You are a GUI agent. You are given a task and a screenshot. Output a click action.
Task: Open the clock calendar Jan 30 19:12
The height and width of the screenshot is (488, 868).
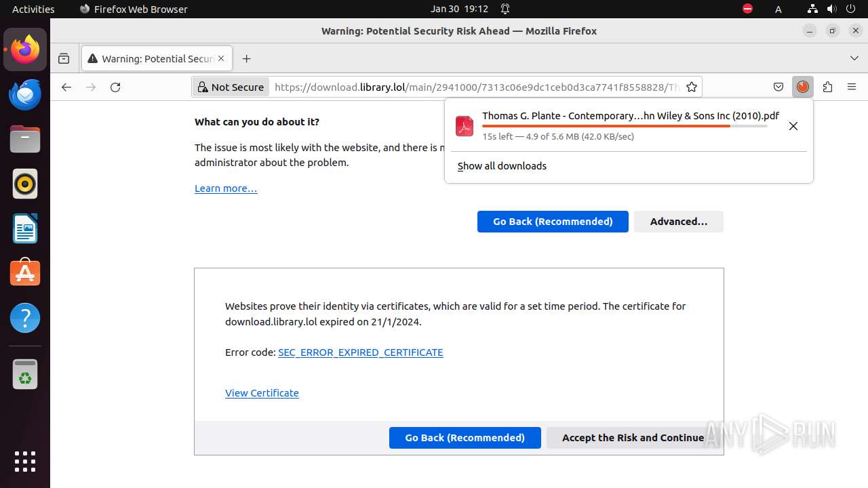point(459,9)
